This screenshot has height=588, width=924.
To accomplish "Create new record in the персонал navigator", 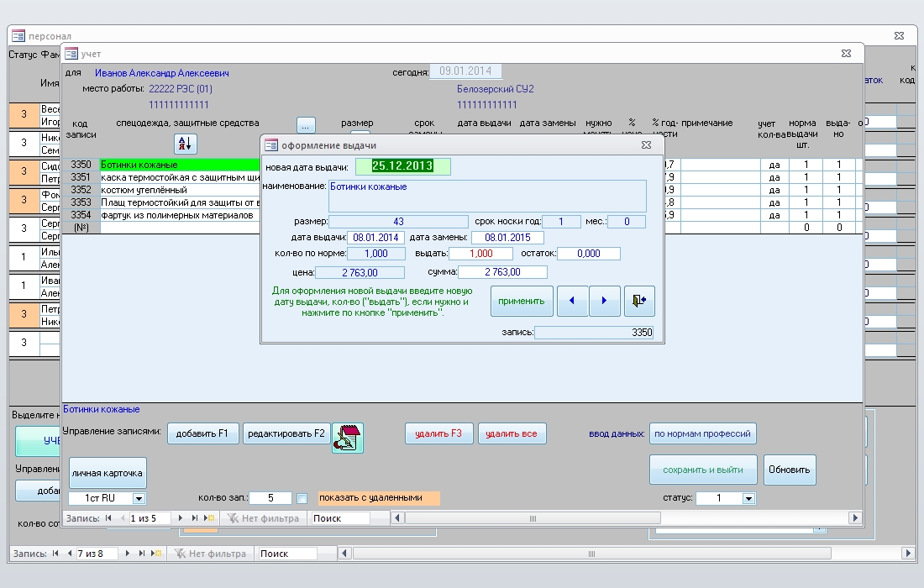I will [x=155, y=554].
